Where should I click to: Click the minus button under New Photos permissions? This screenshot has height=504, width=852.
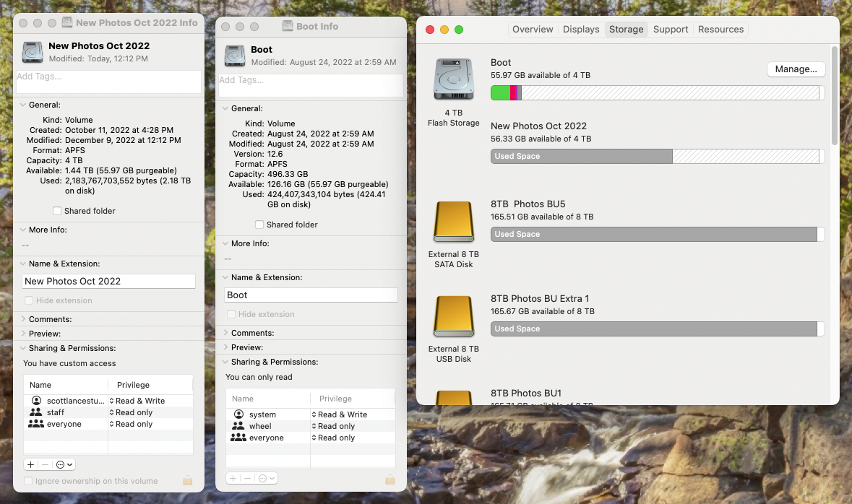[x=45, y=464]
